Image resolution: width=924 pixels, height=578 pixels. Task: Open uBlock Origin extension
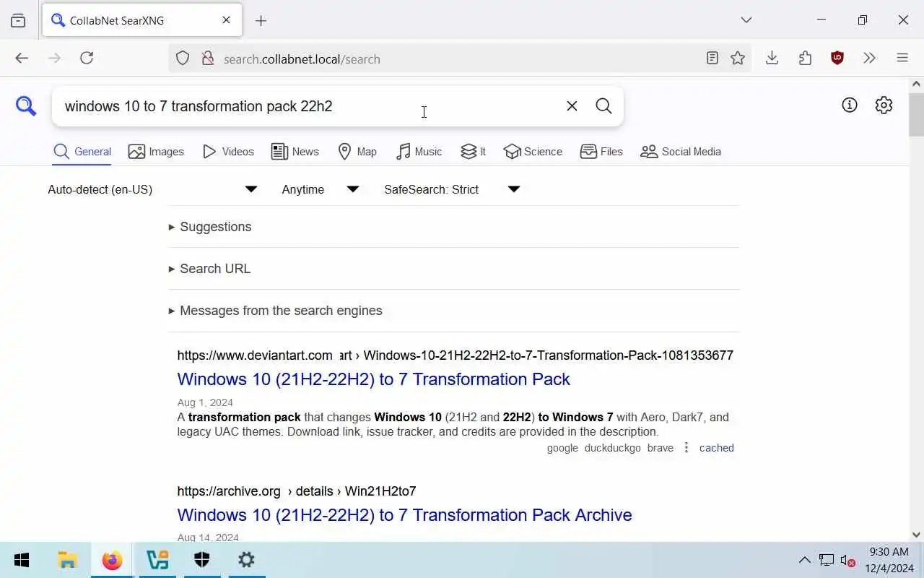pyautogui.click(x=837, y=59)
